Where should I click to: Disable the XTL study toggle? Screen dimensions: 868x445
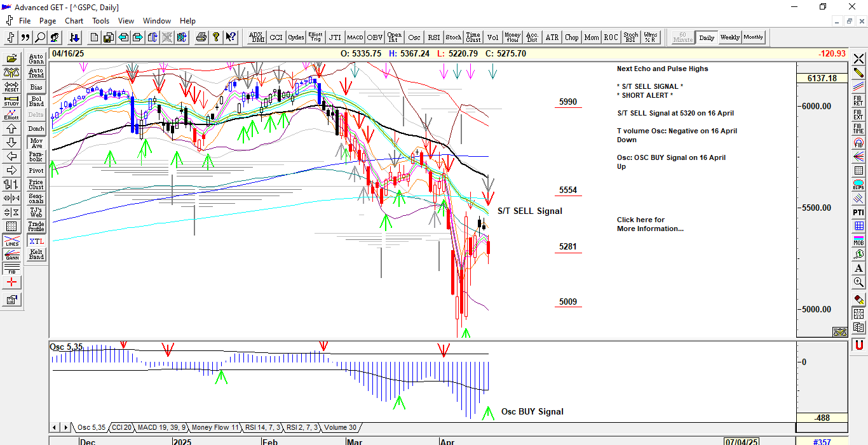(36, 241)
